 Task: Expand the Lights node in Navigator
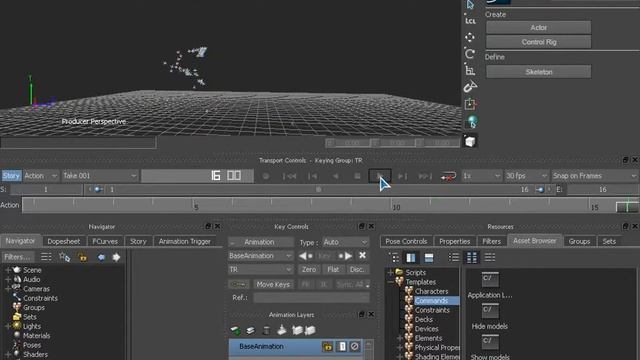[x=8, y=326]
